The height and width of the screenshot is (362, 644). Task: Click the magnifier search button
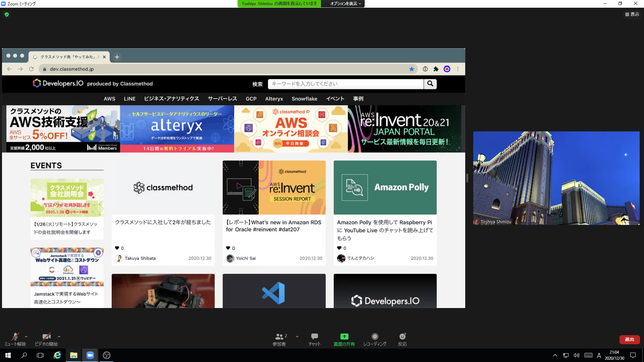point(430,84)
